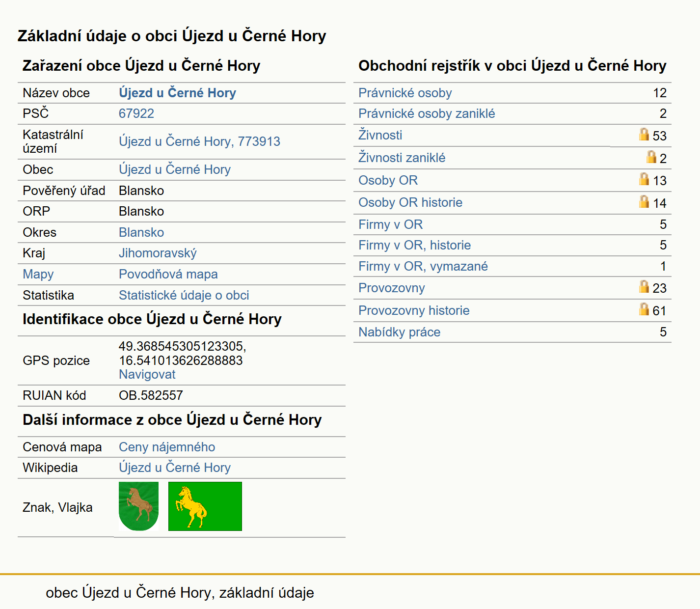The width and height of the screenshot is (700, 609).
Task: Click the RUIAN kód label
Action: tap(54, 395)
